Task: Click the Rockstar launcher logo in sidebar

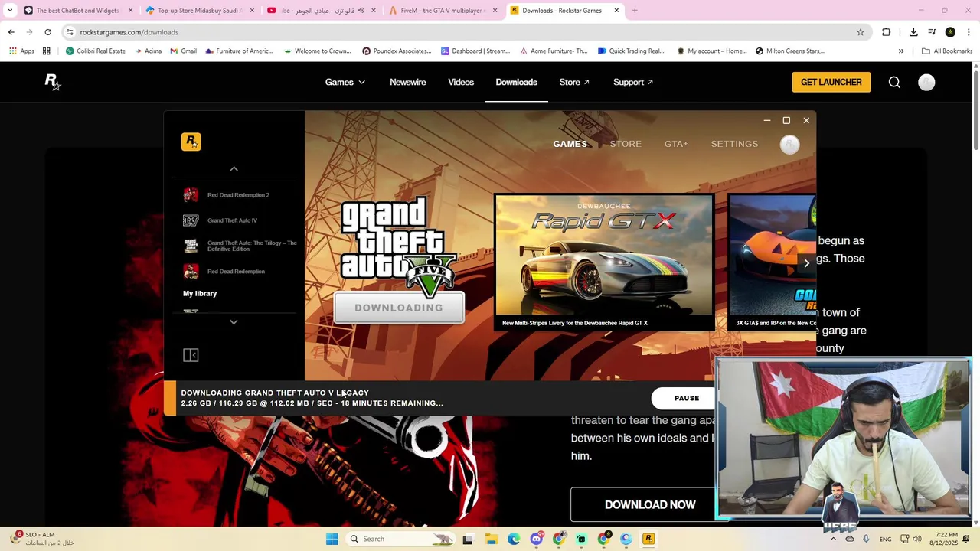Action: 191,142
